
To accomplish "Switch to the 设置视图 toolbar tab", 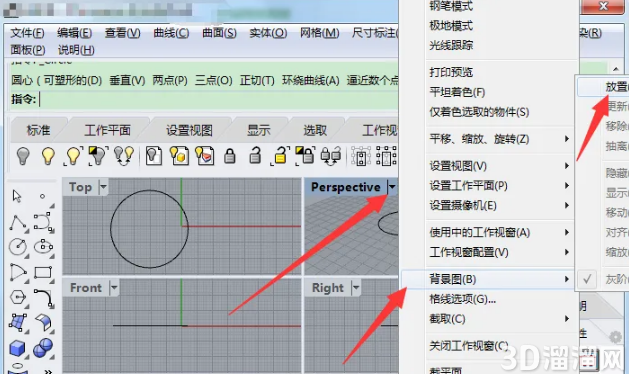I will 189,130.
